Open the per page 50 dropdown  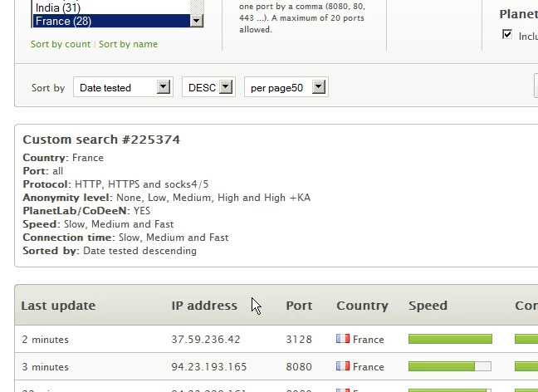coord(286,87)
